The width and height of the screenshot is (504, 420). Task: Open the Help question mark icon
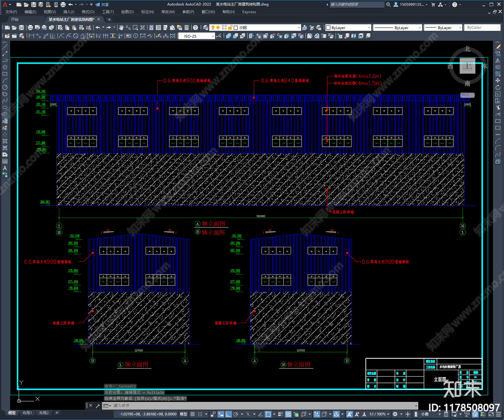[x=196, y=28]
